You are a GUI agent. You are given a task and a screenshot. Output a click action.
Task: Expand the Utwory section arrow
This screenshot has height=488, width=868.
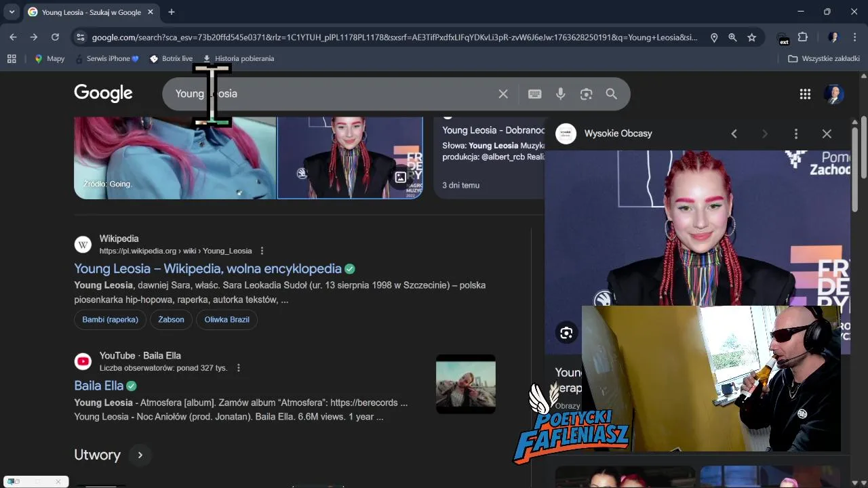tap(140, 455)
